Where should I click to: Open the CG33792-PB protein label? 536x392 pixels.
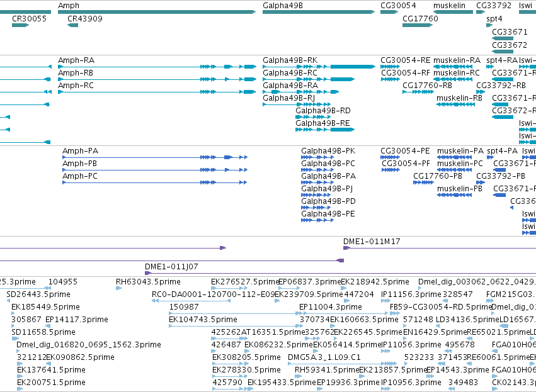click(501, 176)
